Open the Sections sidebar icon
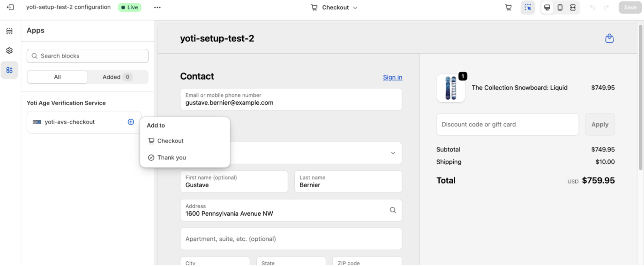The image size is (644, 267). [x=9, y=31]
